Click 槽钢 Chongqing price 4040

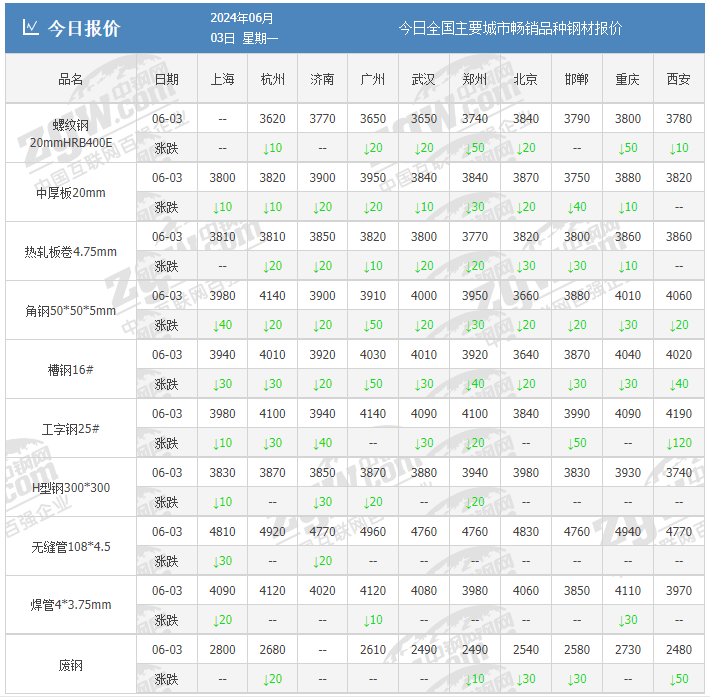(x=628, y=355)
